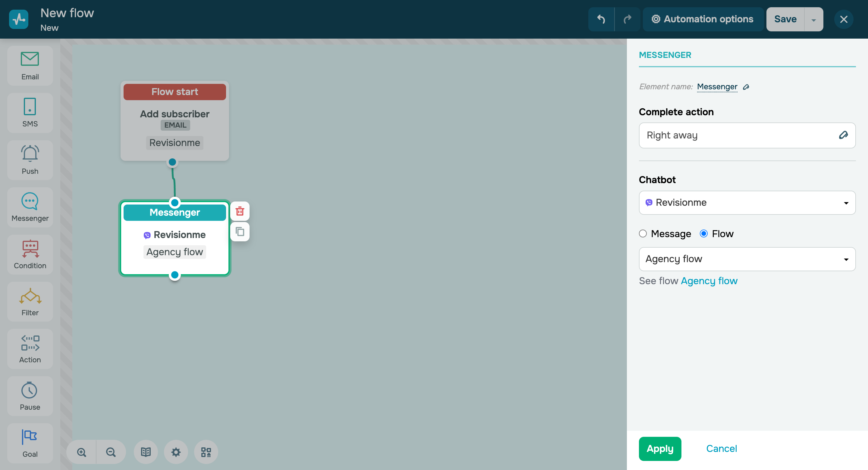This screenshot has height=470, width=868.
Task: Open the Revisionme chatbot dropdown
Action: coord(747,203)
